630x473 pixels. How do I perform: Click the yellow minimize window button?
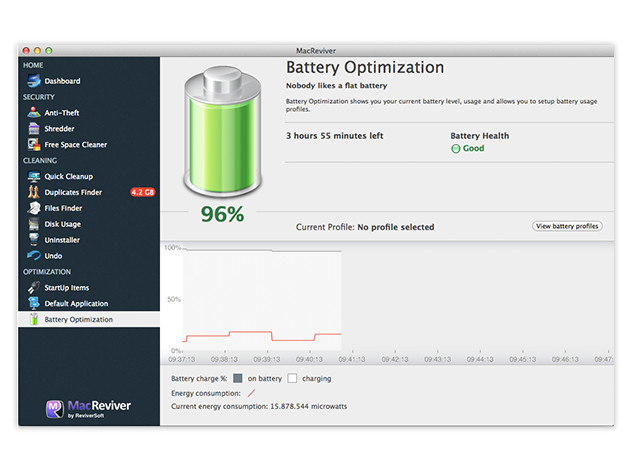click(37, 50)
